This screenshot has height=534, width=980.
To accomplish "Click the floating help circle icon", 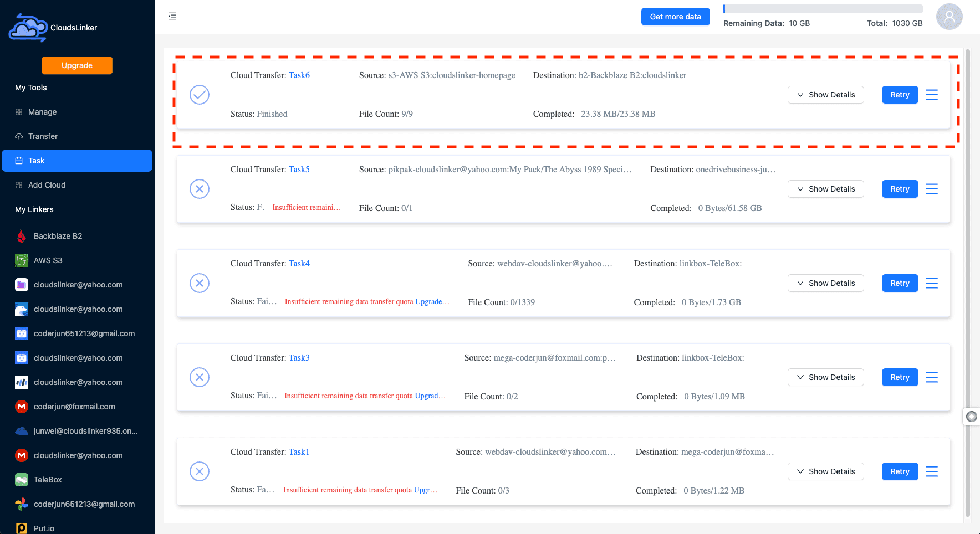I will coord(972,417).
